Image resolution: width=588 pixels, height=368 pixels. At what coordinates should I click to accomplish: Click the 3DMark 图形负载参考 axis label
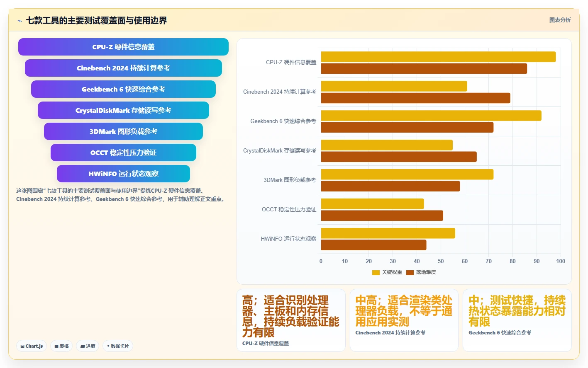point(290,180)
